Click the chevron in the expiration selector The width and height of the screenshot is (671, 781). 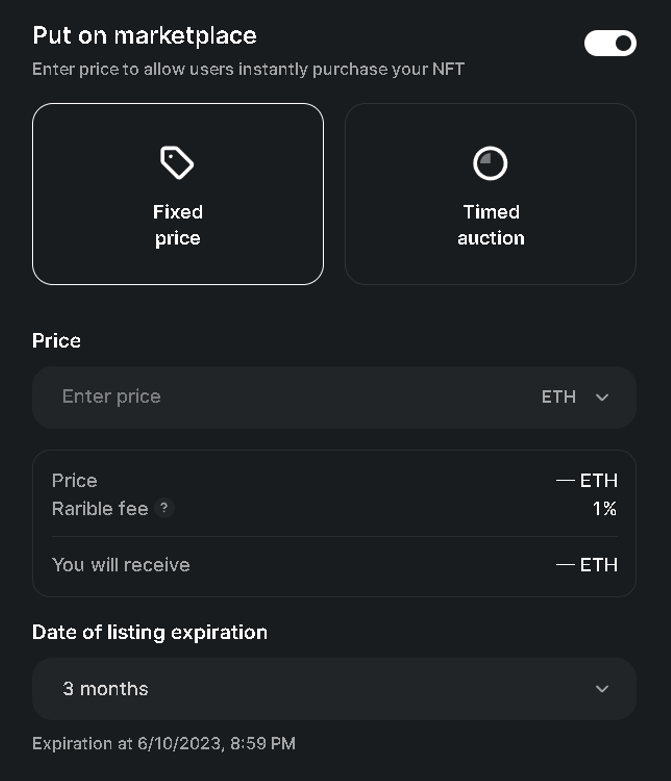coord(602,689)
